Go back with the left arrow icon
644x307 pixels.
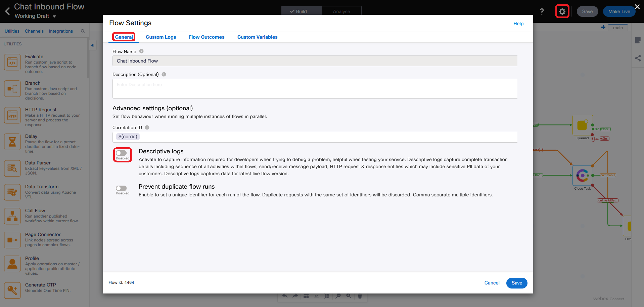(7, 11)
